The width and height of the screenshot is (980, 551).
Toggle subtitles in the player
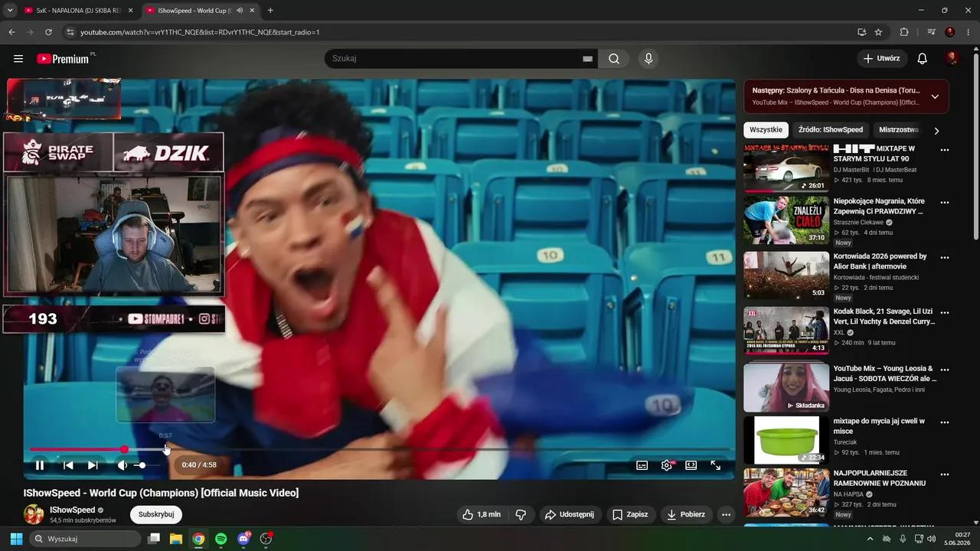(642, 465)
